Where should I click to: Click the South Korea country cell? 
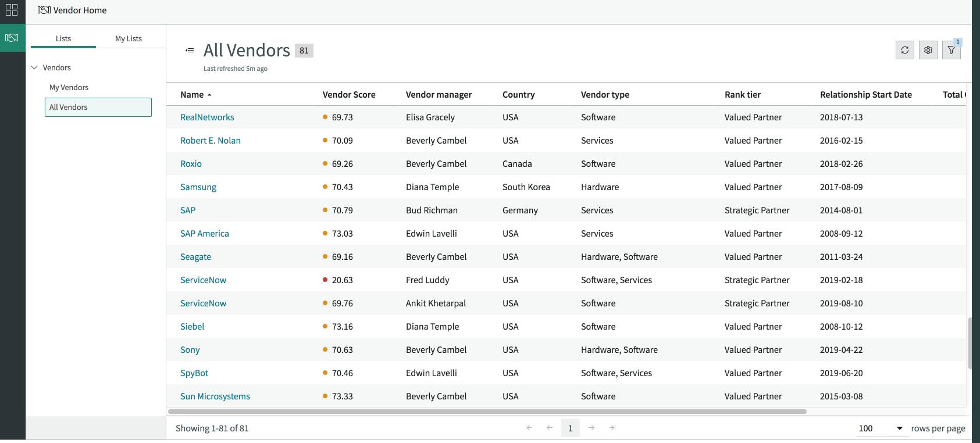pyautogui.click(x=526, y=187)
